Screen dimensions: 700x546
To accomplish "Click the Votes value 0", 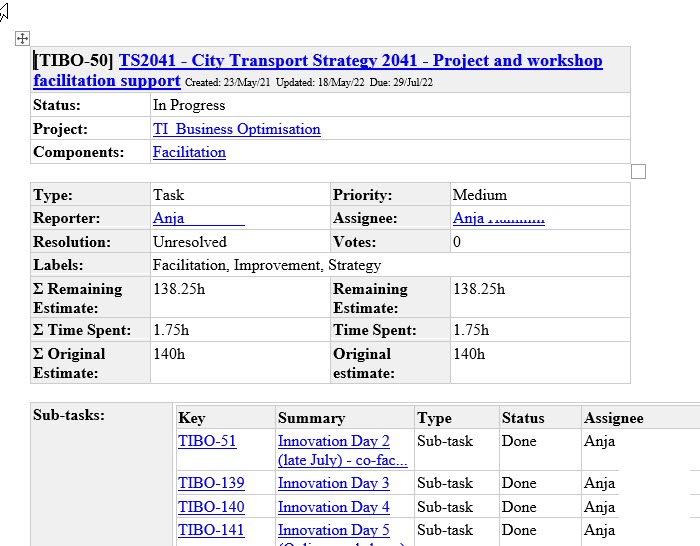I will pyautogui.click(x=457, y=242).
